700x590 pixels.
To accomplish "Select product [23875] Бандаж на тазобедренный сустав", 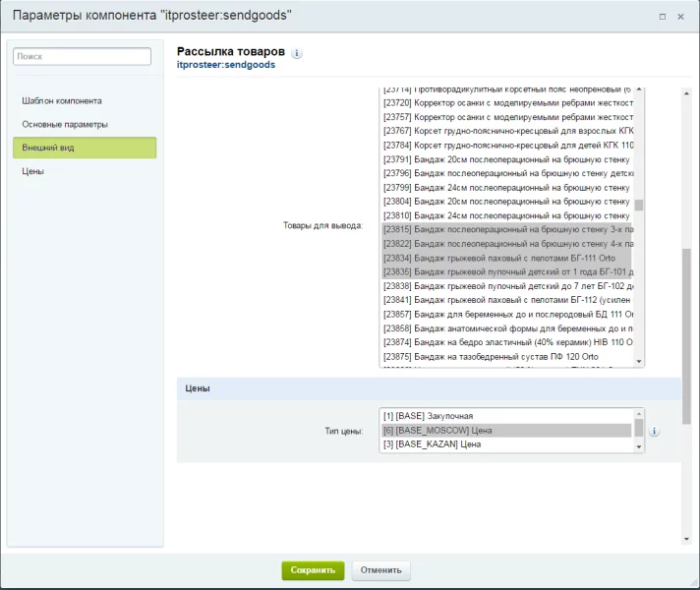I will tap(506, 356).
